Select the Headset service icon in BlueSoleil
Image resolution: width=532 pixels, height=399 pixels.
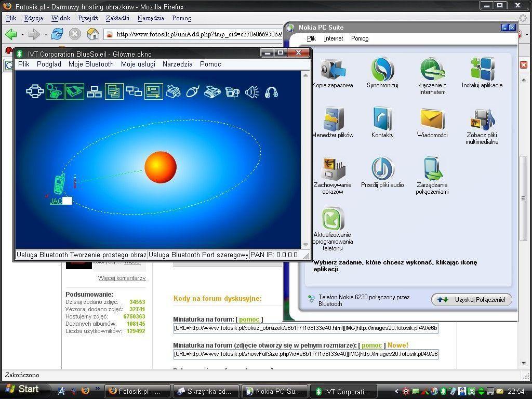pyautogui.click(x=271, y=92)
